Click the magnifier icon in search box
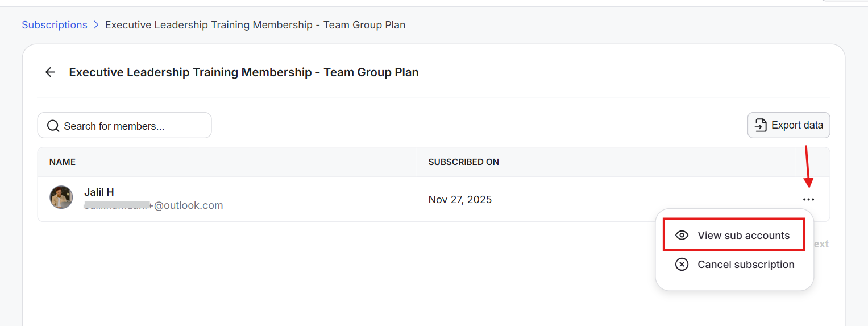868x326 pixels. click(x=53, y=126)
